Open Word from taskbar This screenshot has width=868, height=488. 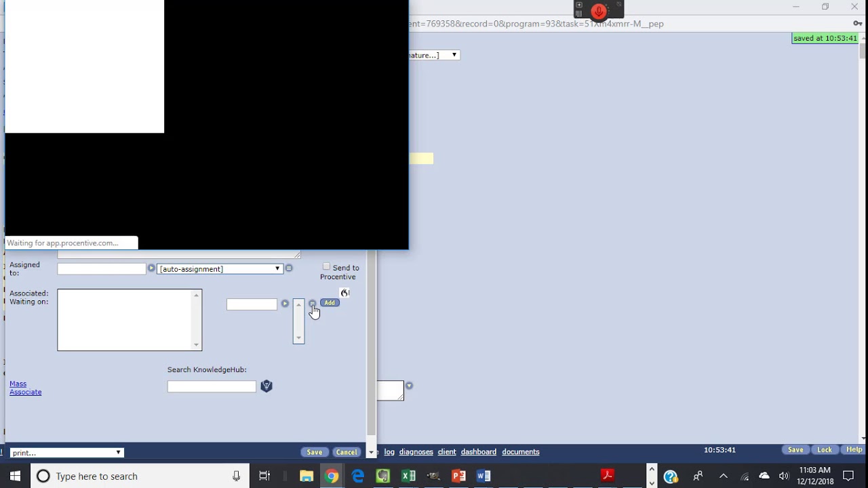pyautogui.click(x=484, y=476)
